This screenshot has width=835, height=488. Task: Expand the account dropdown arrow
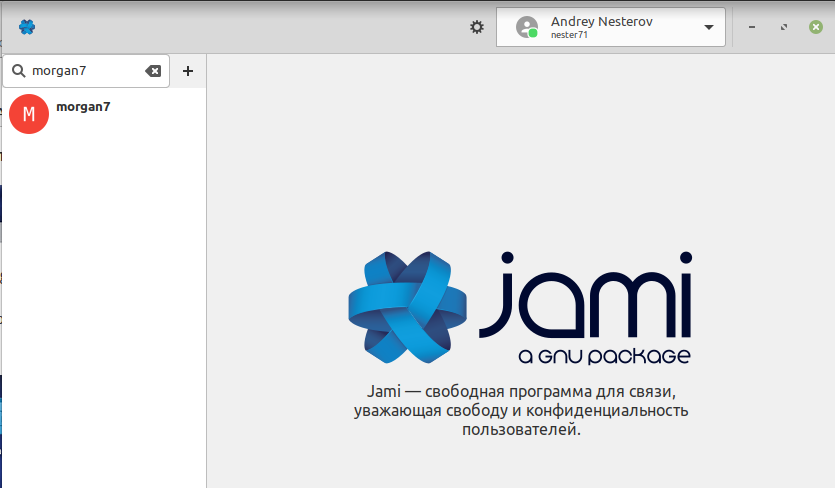(x=709, y=27)
